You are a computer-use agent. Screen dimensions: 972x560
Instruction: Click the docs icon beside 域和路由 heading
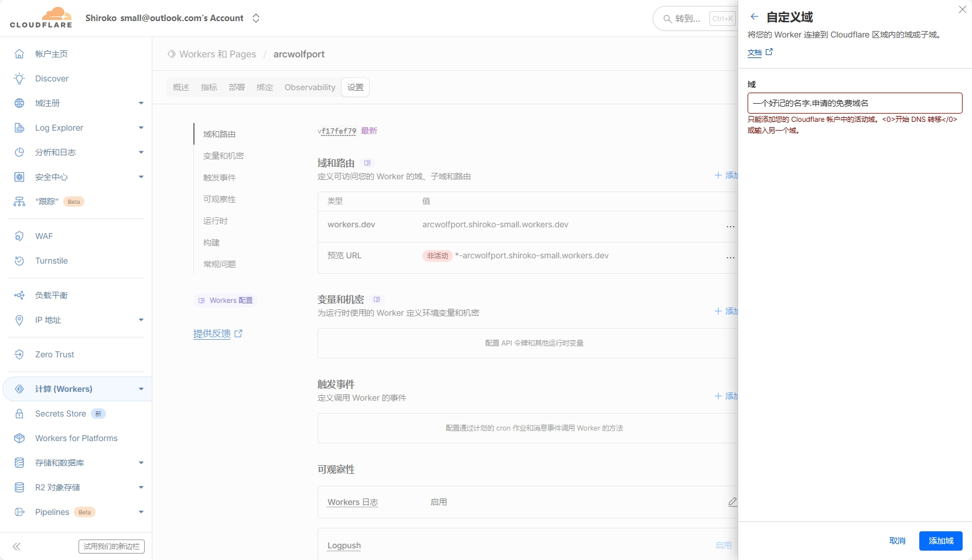tap(367, 163)
